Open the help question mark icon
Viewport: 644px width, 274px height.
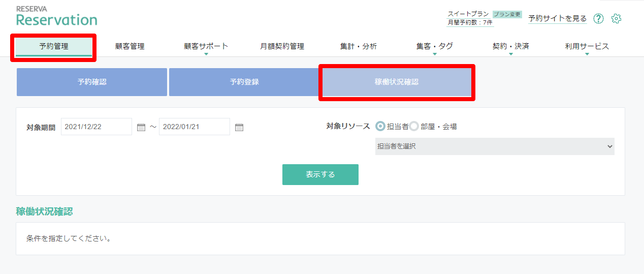[x=598, y=19]
